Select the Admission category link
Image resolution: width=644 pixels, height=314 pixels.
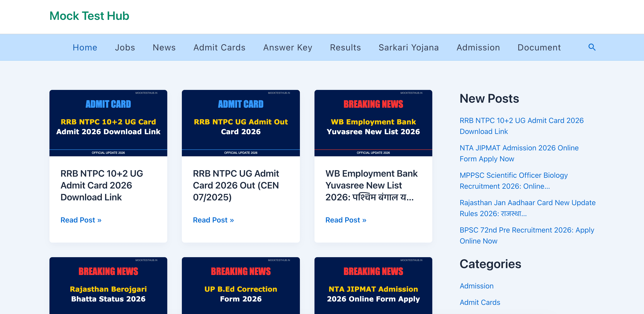coord(477,286)
